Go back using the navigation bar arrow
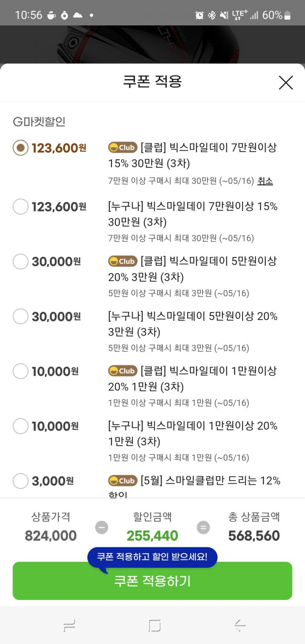 (240, 626)
